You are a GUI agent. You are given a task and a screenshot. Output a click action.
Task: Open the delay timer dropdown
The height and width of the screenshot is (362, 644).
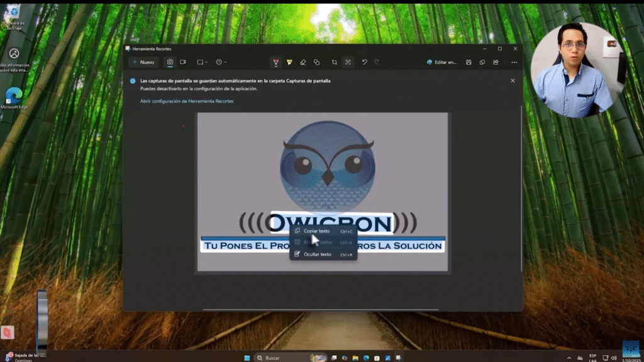[x=221, y=62]
